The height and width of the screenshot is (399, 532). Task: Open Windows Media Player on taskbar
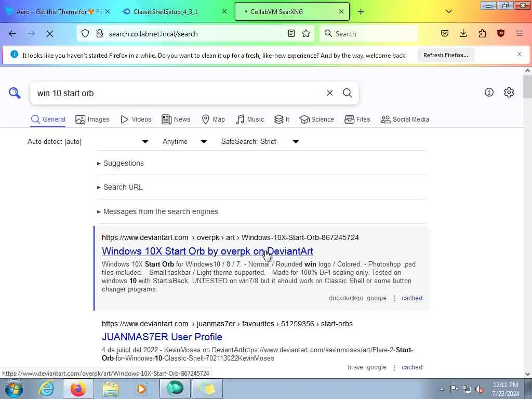[x=142, y=389]
